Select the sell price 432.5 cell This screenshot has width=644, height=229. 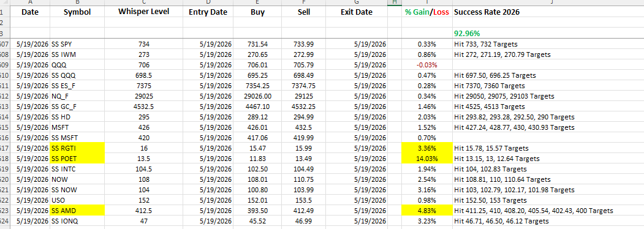click(303, 127)
